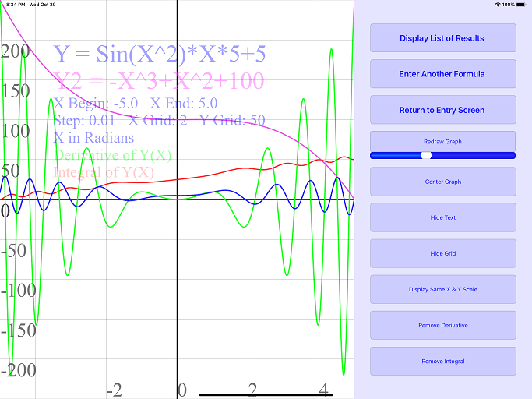This screenshot has height=399, width=532.
Task: Click the Redraw Graph button
Action: (x=442, y=141)
